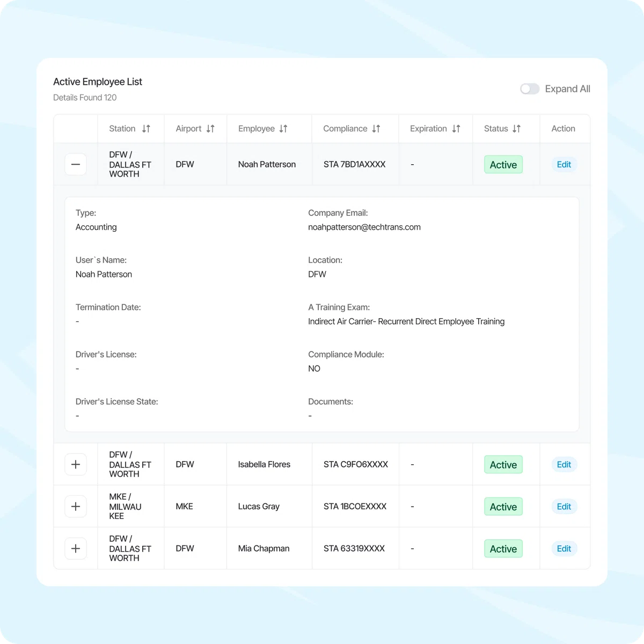Edit Isabella Flores's record
This screenshot has height=644, width=644.
pyautogui.click(x=564, y=465)
